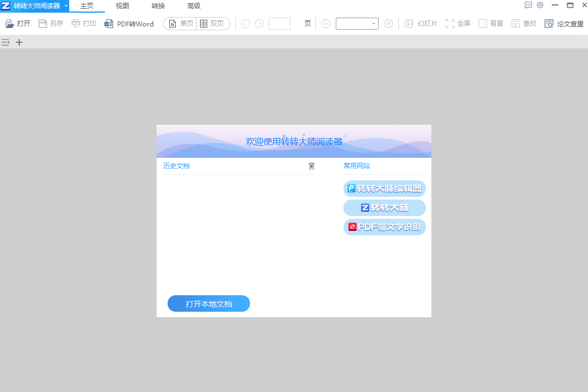The image size is (588, 392).
Task: Start slideshow (幻灯片) mode
Action: pos(421,24)
